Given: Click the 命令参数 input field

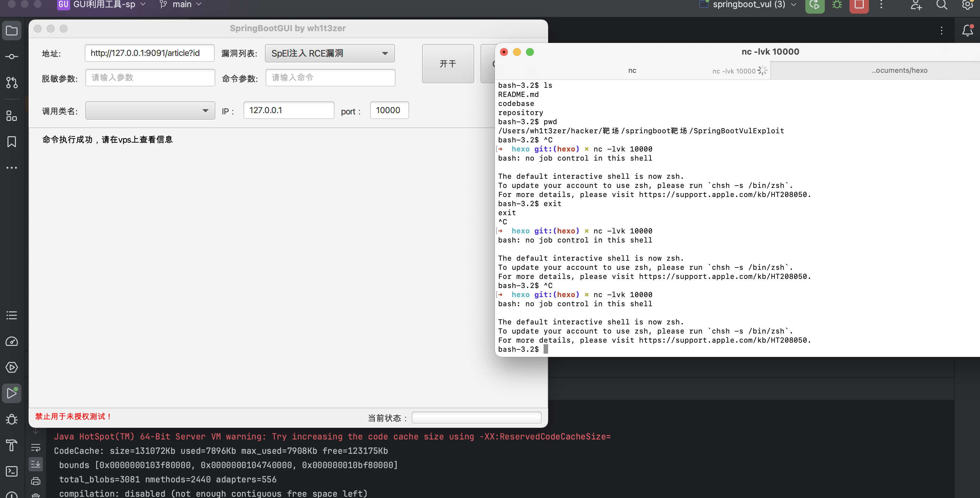Looking at the screenshot, I should click(330, 78).
